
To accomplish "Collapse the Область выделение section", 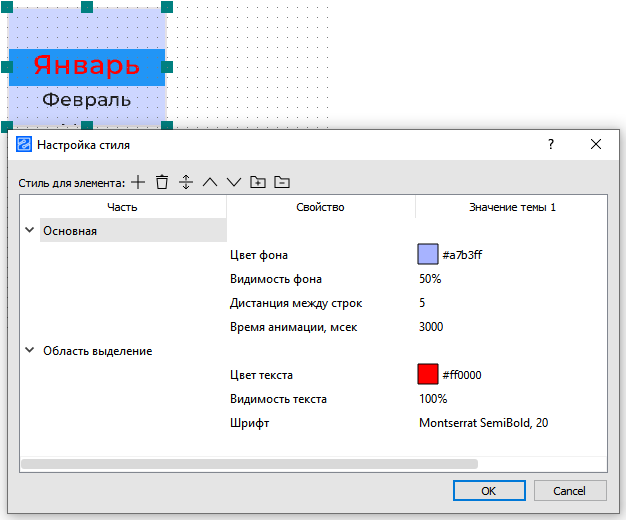I will point(29,351).
